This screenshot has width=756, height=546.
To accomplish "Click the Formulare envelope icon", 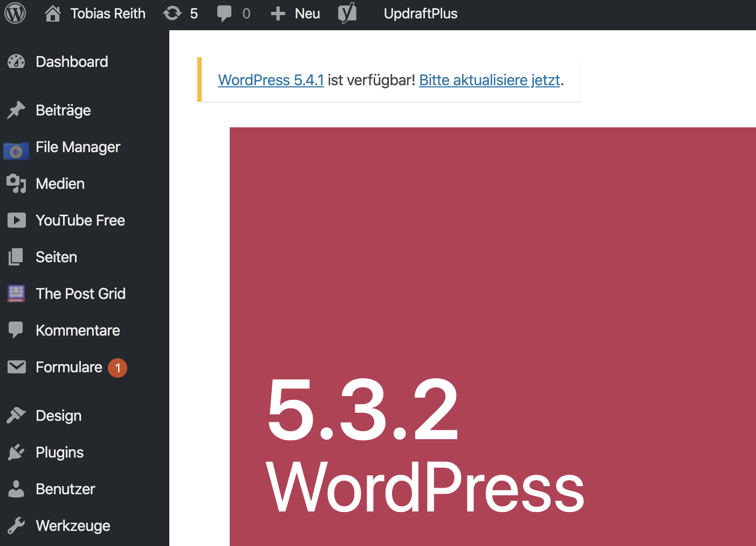I will pyautogui.click(x=17, y=367).
